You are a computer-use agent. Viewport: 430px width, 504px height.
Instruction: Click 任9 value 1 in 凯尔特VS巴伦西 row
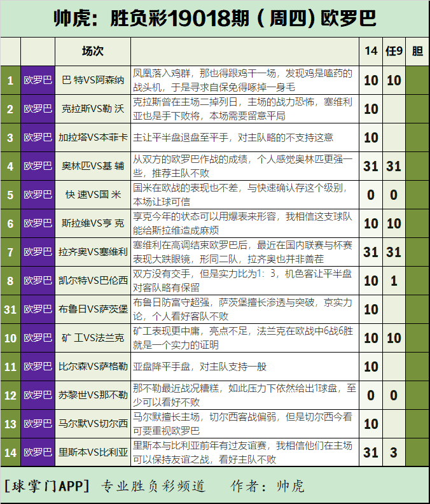click(394, 280)
